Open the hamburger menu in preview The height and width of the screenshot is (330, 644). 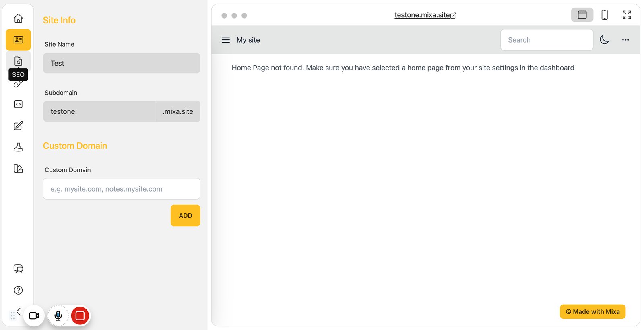pos(226,40)
